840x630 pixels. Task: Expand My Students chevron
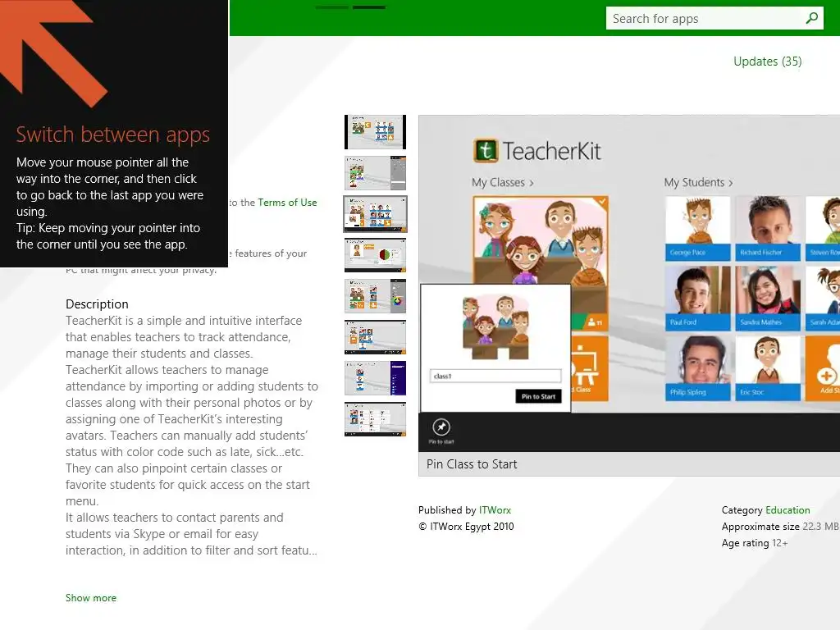click(730, 183)
